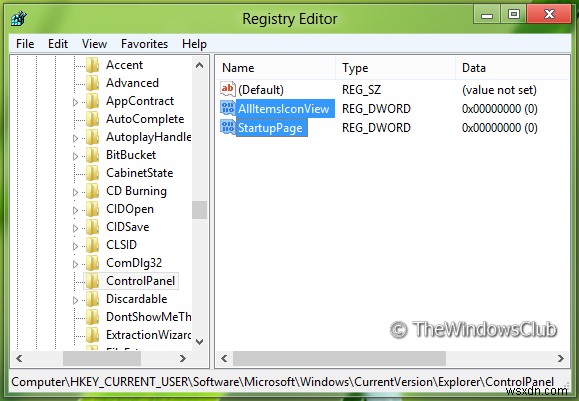Click the tree pane horizontal scrollbar thumb
Viewport: 579px width, 401px height.
tap(102, 358)
